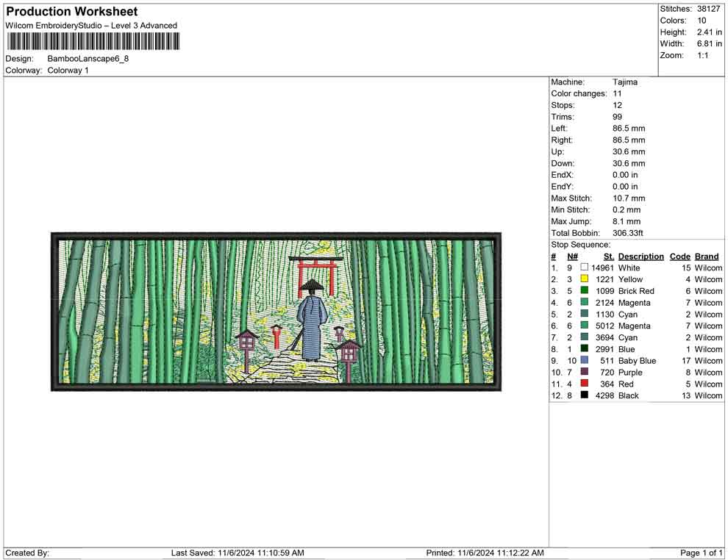Click the Production Worksheet title
728x560 pixels.
[x=72, y=12]
